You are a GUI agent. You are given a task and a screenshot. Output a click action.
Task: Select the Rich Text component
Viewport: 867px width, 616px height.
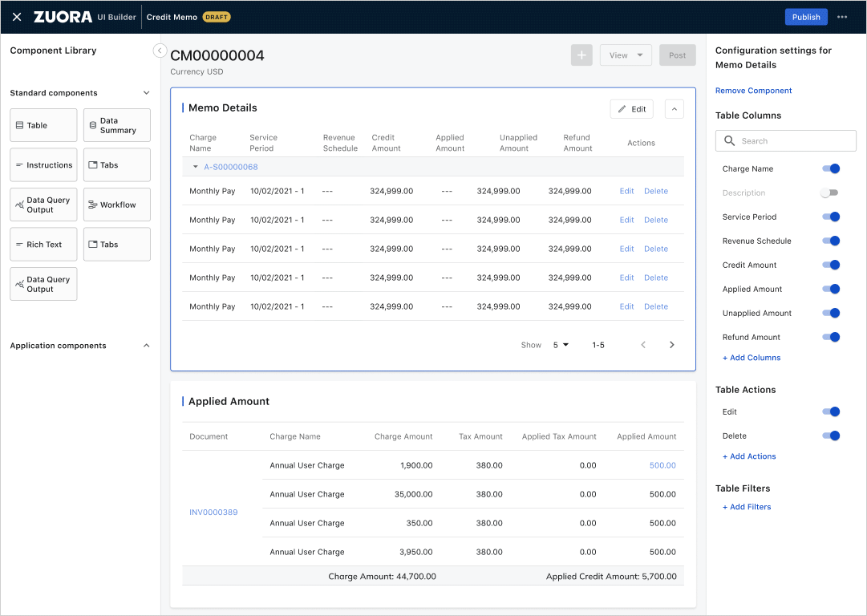(x=43, y=245)
